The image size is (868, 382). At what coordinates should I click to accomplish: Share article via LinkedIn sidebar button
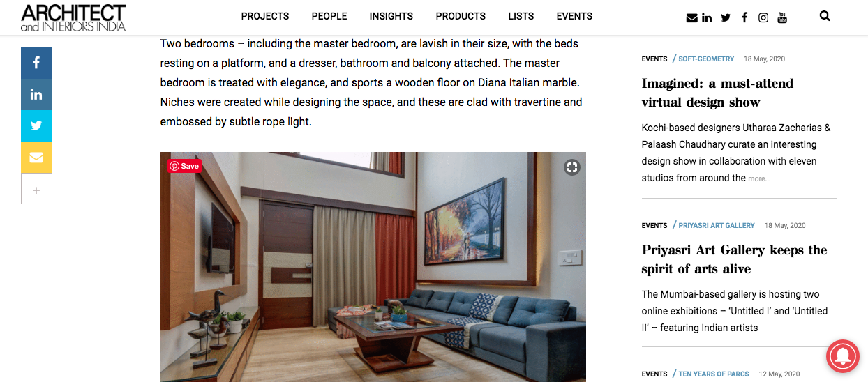(x=36, y=94)
